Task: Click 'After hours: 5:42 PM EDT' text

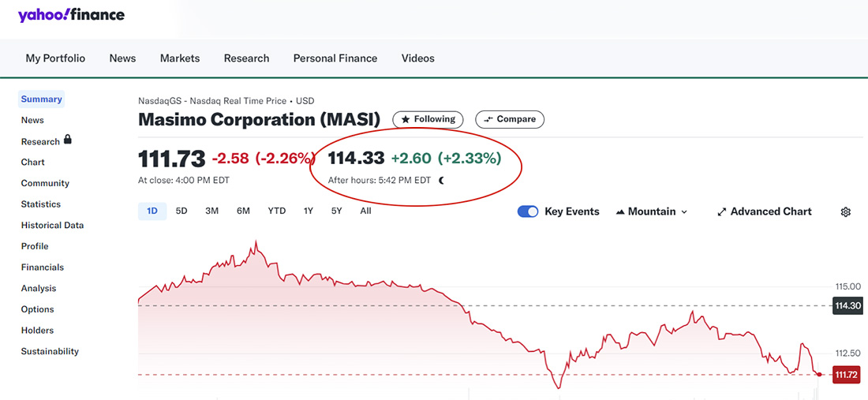Action: click(380, 181)
